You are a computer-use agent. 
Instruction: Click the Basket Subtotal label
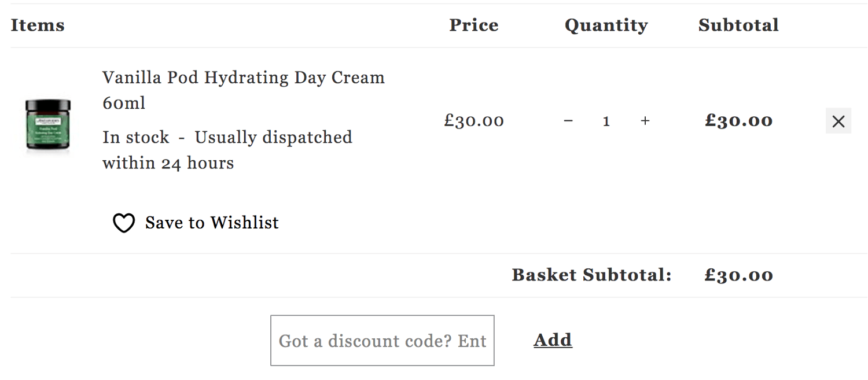[591, 275]
